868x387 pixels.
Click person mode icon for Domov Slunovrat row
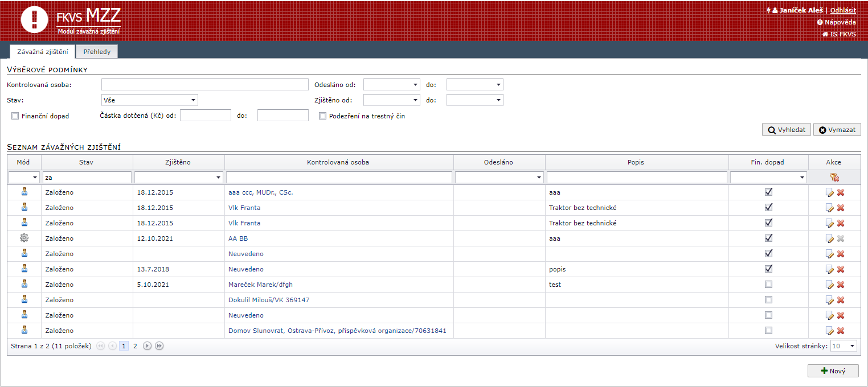tap(24, 330)
